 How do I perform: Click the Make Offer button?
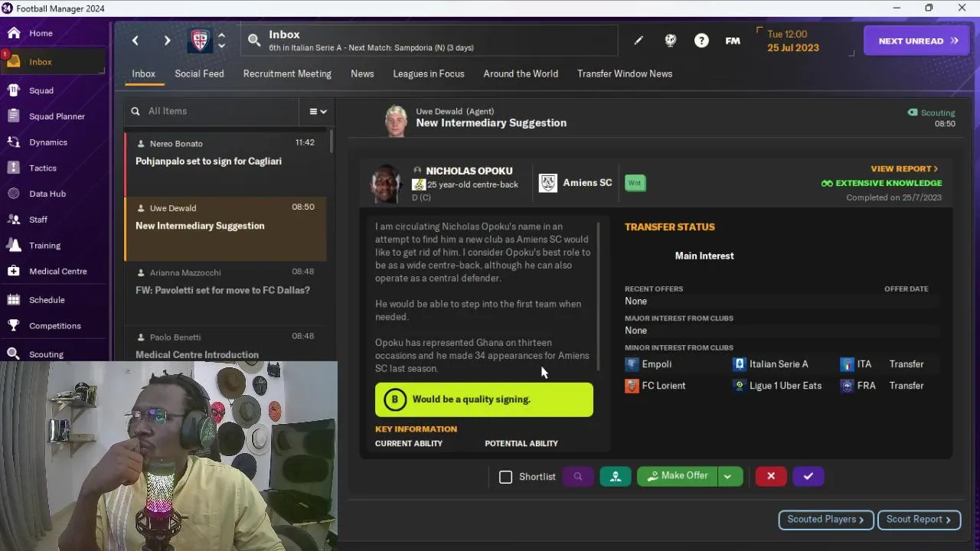click(678, 476)
